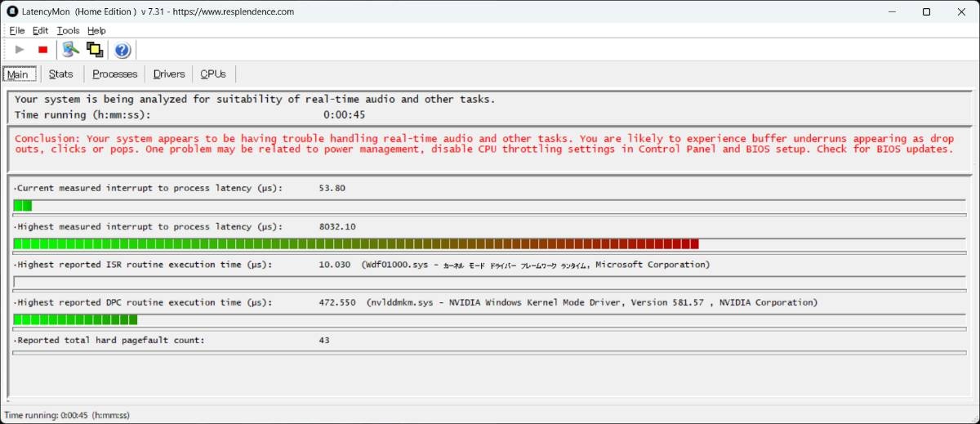Open the Help menu
The image size is (980, 424).
pyautogui.click(x=96, y=30)
